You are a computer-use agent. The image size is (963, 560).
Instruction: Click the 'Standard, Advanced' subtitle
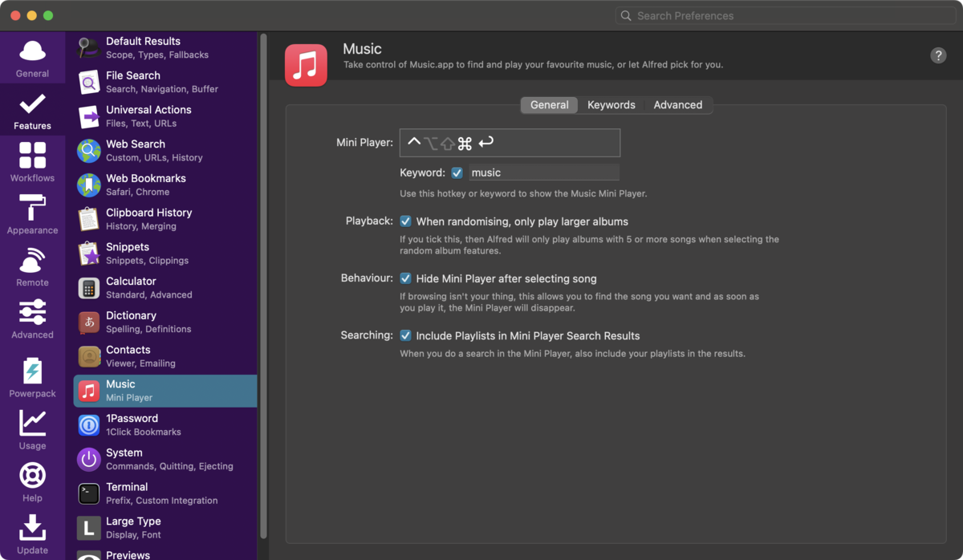[x=149, y=295]
